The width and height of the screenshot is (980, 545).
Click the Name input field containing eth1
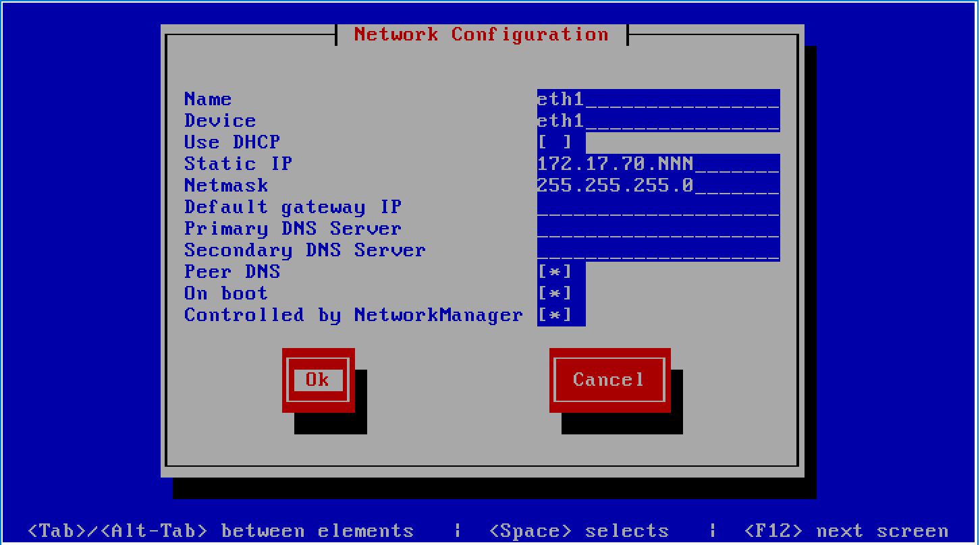coord(659,99)
